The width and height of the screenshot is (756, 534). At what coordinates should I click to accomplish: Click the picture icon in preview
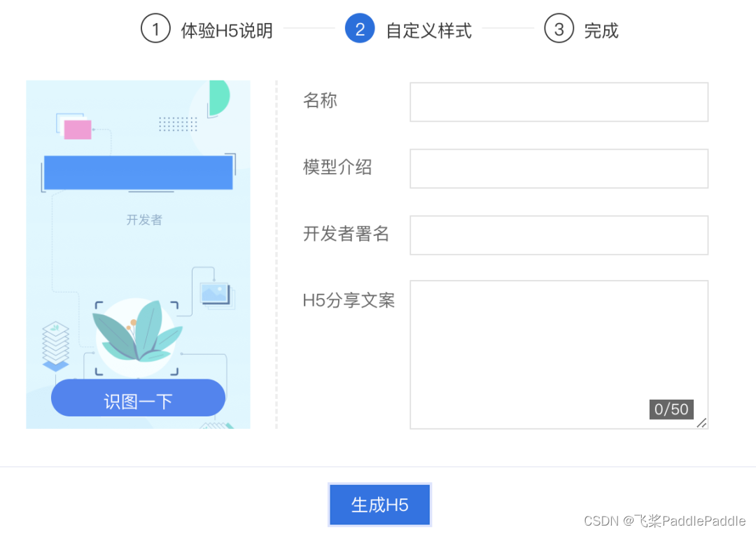point(214,293)
